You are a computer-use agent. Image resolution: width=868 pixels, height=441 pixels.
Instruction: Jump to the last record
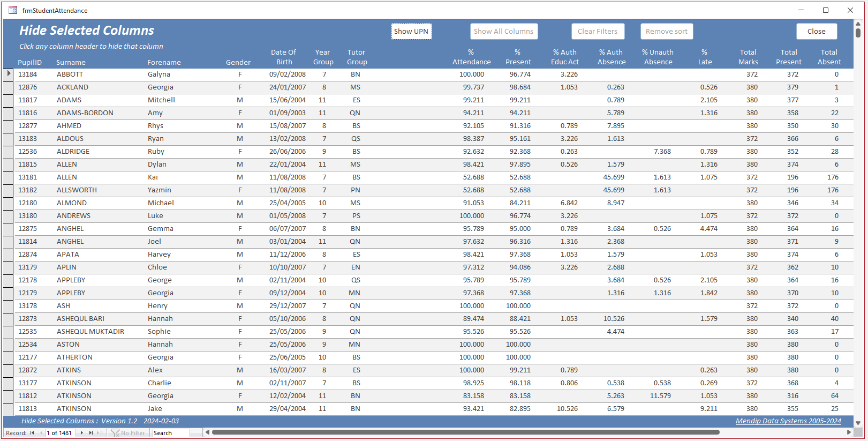[x=91, y=433]
